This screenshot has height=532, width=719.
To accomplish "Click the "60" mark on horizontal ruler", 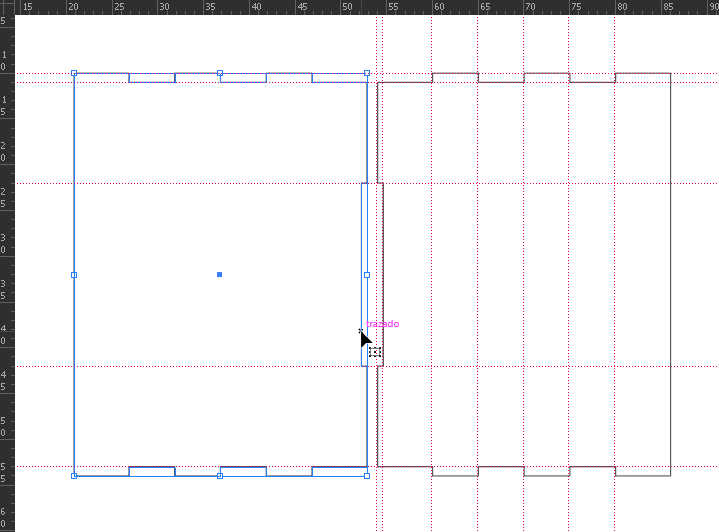I will pos(439,7).
